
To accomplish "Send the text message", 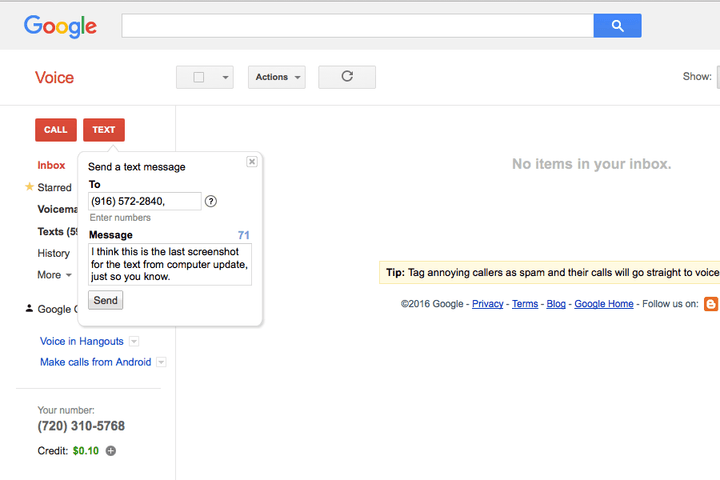I will click(x=106, y=300).
